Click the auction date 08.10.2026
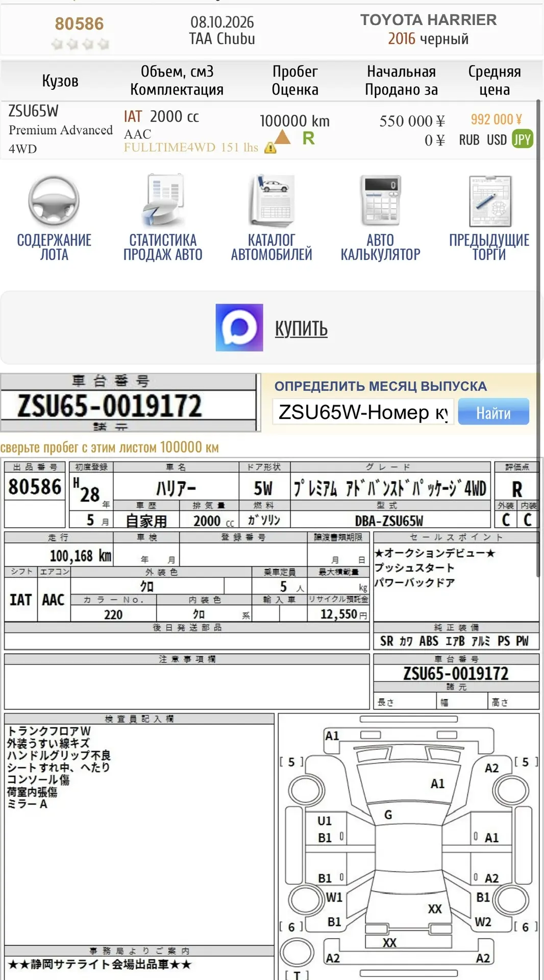 (222, 22)
